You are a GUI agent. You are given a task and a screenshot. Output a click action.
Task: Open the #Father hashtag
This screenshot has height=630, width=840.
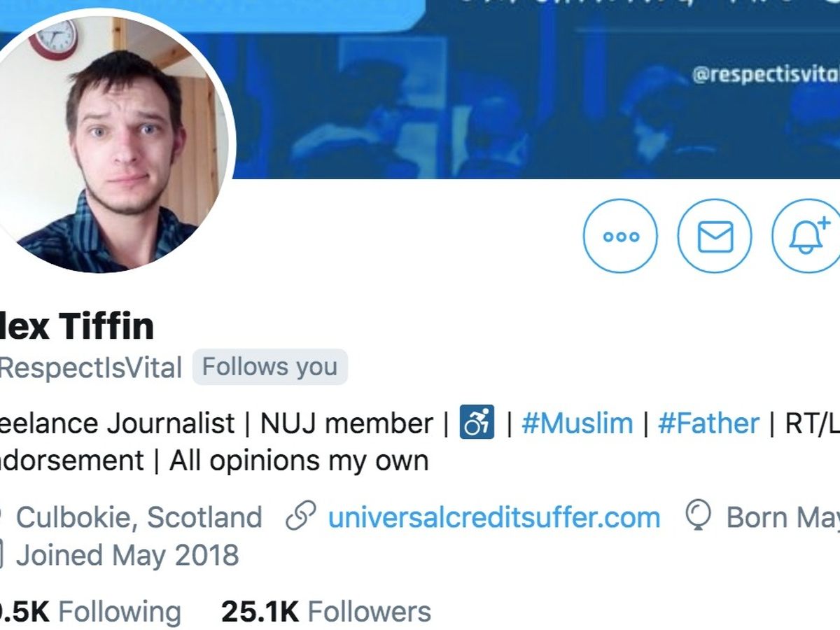[x=708, y=423]
